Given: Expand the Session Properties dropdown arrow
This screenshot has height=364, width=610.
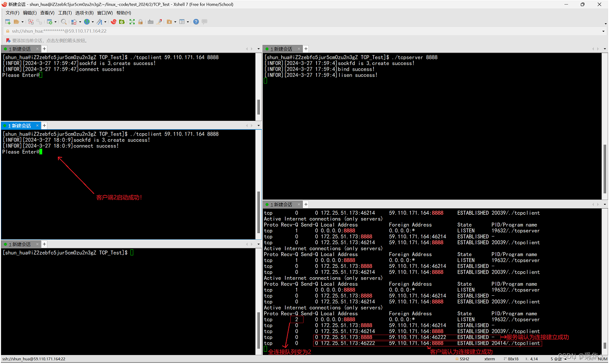Looking at the screenshot, I should (x=55, y=22).
